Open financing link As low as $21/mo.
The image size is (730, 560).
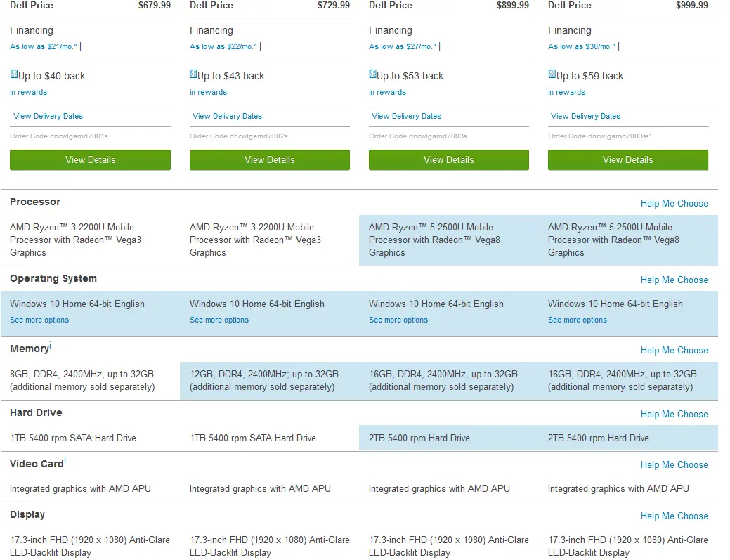pyautogui.click(x=44, y=46)
